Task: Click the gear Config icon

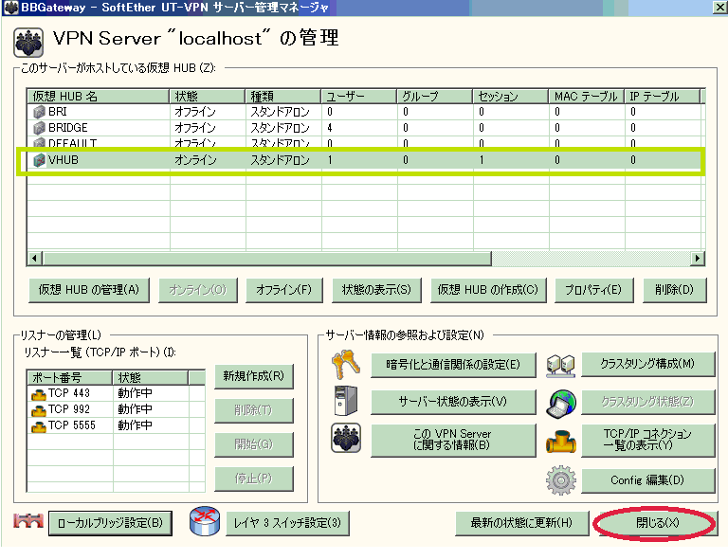Action: coord(561,480)
